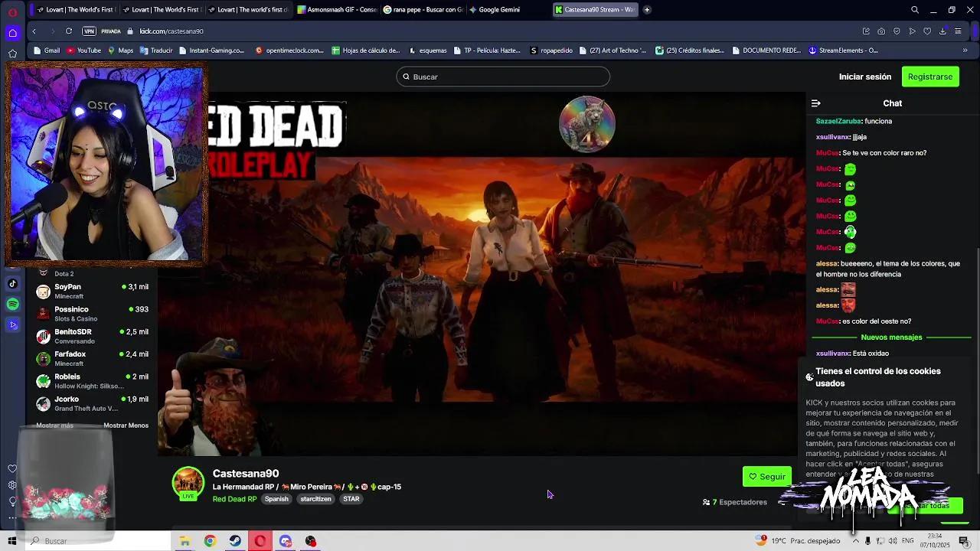View the 7 Espectadores count
The height and width of the screenshot is (551, 980).
(735, 502)
